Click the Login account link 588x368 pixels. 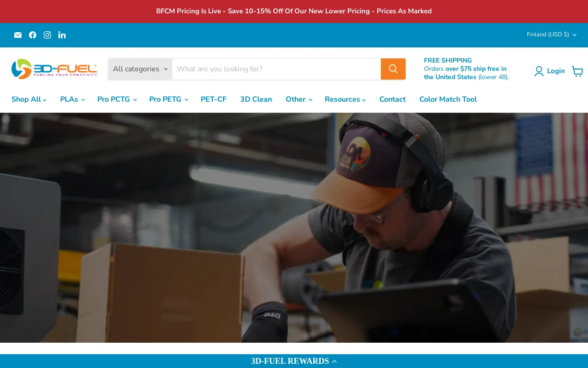tap(549, 71)
